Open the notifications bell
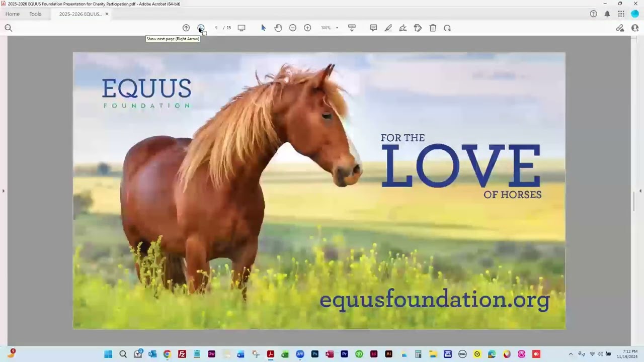Viewport: 644px width, 362px height. (x=607, y=14)
